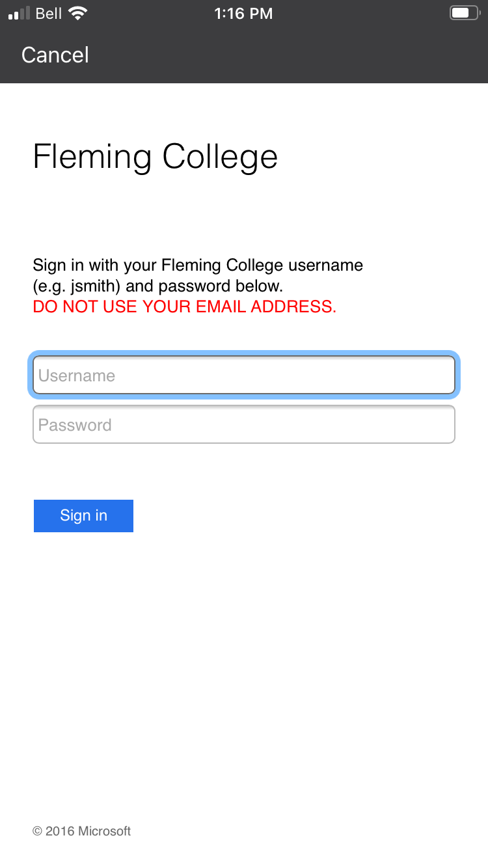
Task: Click the "Sign in with your" instruction line
Action: pyautogui.click(x=198, y=265)
